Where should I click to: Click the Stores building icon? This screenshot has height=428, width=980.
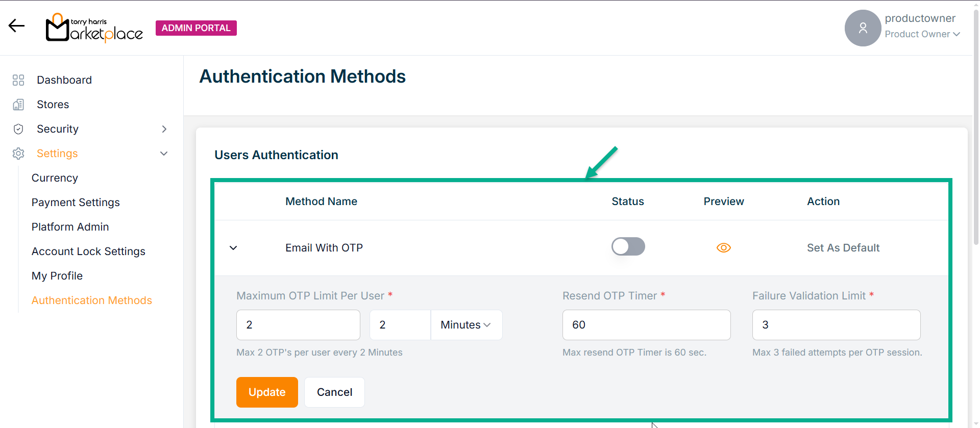(x=18, y=105)
